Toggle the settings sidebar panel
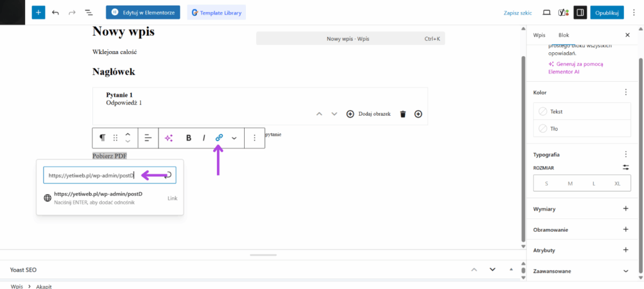 point(580,12)
